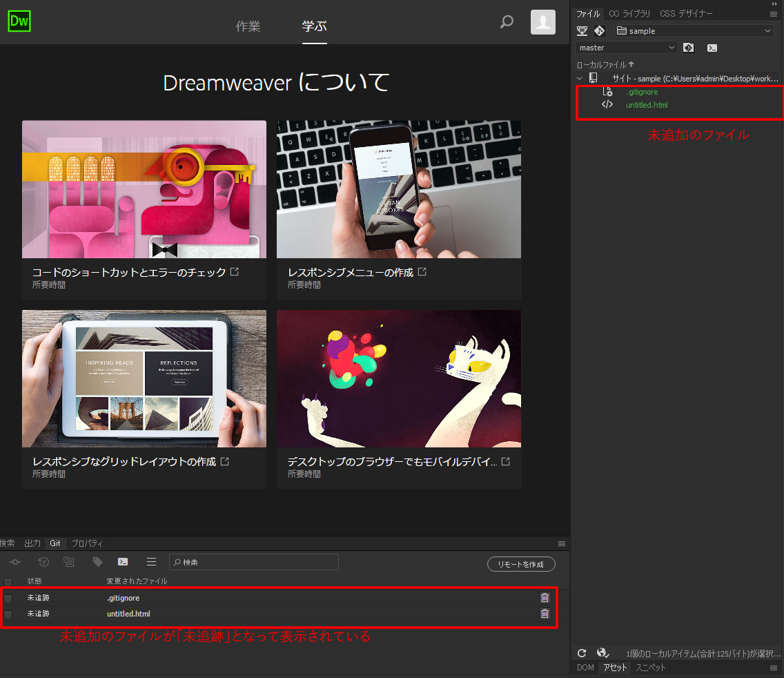The height and width of the screenshot is (678, 784).
Task: Click the FTP server connection icon
Action: click(582, 31)
